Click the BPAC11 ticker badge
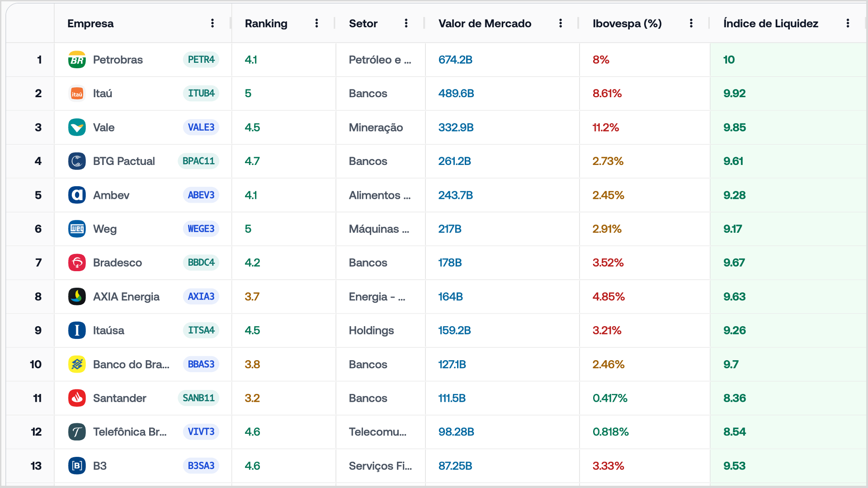This screenshot has height=488, width=868. tap(198, 161)
